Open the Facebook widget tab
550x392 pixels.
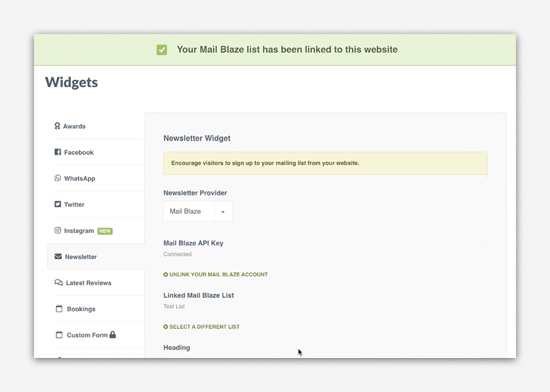[x=79, y=152]
